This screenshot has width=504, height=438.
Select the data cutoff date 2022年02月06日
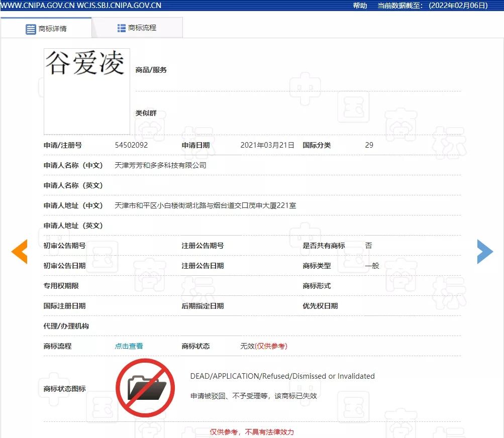[x=458, y=6]
